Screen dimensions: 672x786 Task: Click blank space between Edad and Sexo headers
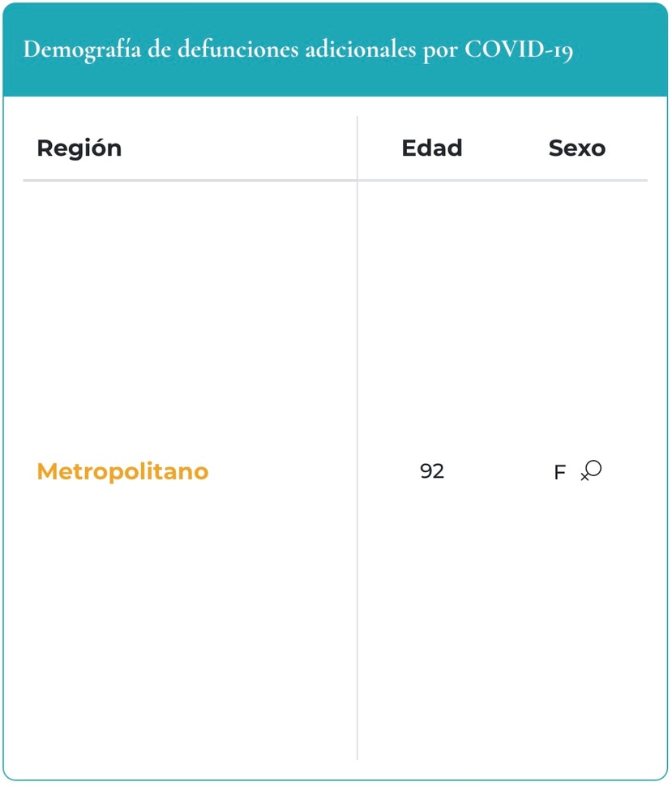[x=506, y=148]
